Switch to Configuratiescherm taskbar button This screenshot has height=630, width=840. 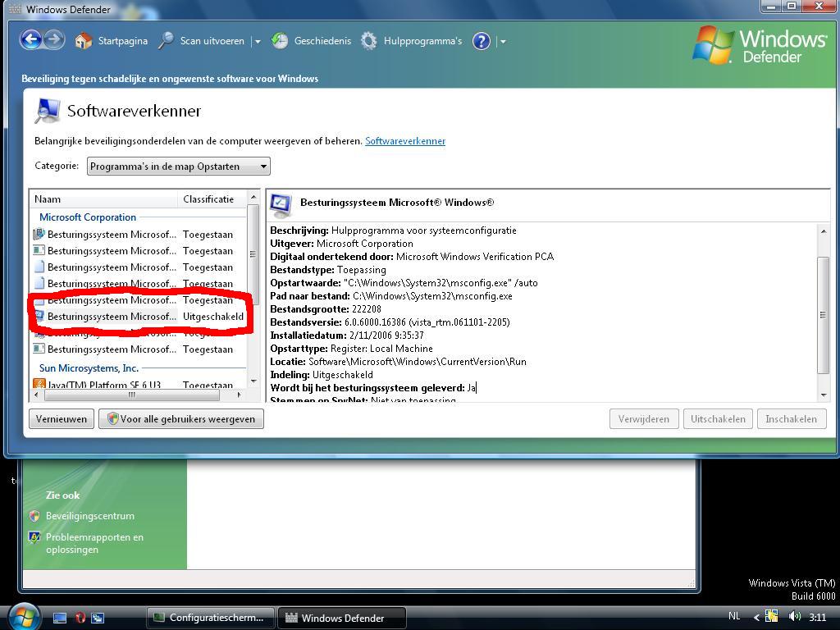pos(210,618)
